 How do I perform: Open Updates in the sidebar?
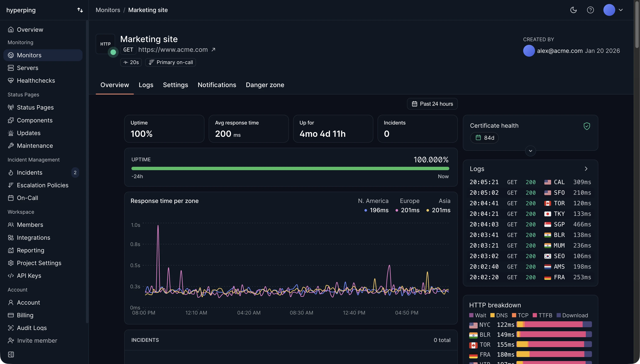click(43, 133)
